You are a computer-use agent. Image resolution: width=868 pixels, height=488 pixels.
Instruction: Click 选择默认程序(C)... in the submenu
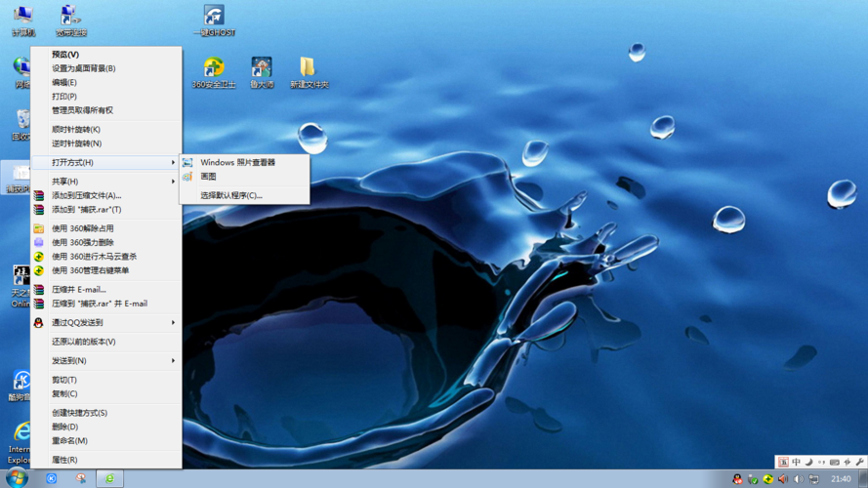(x=230, y=195)
